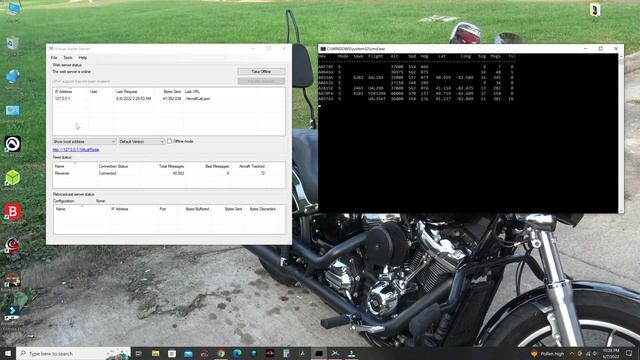This screenshot has height=360, width=640.
Task: Open the blue globe desktop shortcut
Action: pos(13,78)
